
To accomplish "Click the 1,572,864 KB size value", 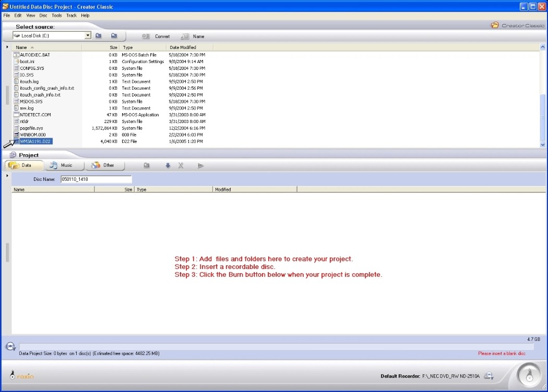I will [104, 128].
